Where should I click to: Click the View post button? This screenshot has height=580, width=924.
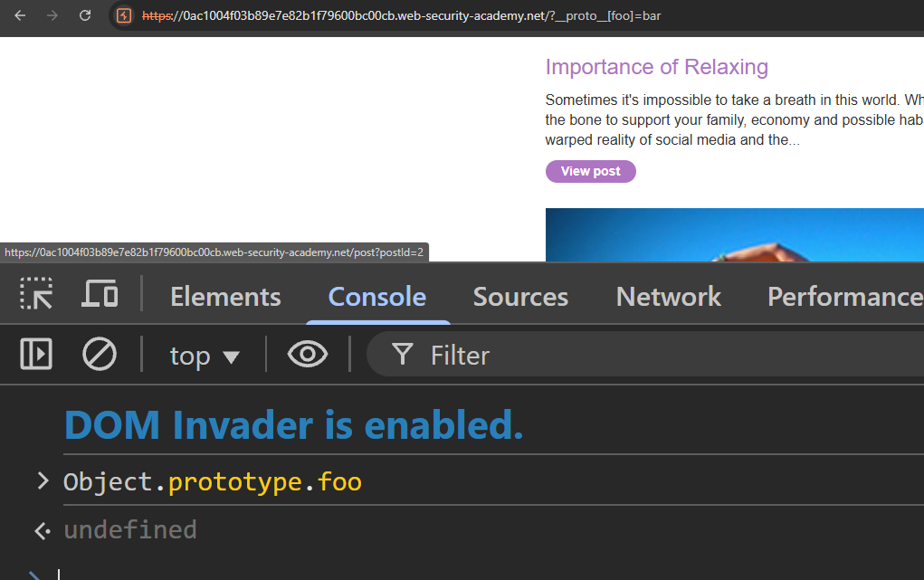click(x=590, y=171)
